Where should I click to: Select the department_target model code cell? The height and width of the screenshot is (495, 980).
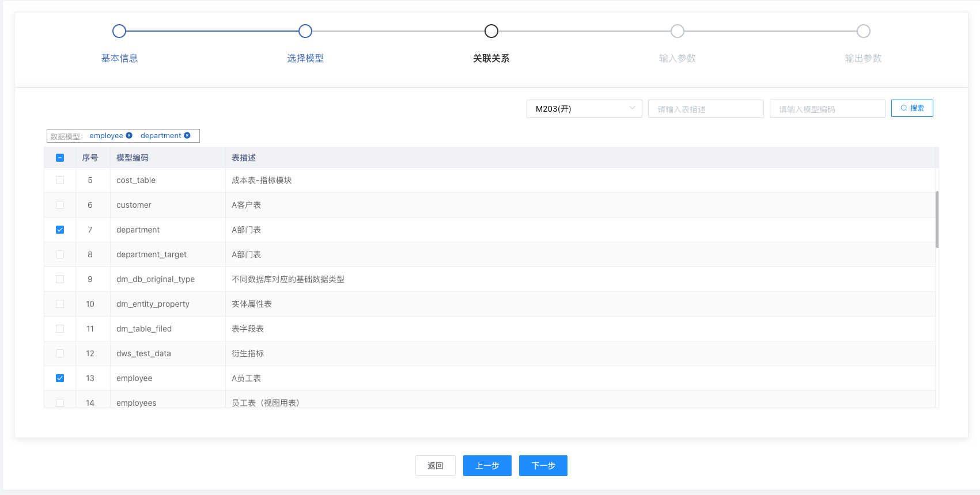click(168, 254)
